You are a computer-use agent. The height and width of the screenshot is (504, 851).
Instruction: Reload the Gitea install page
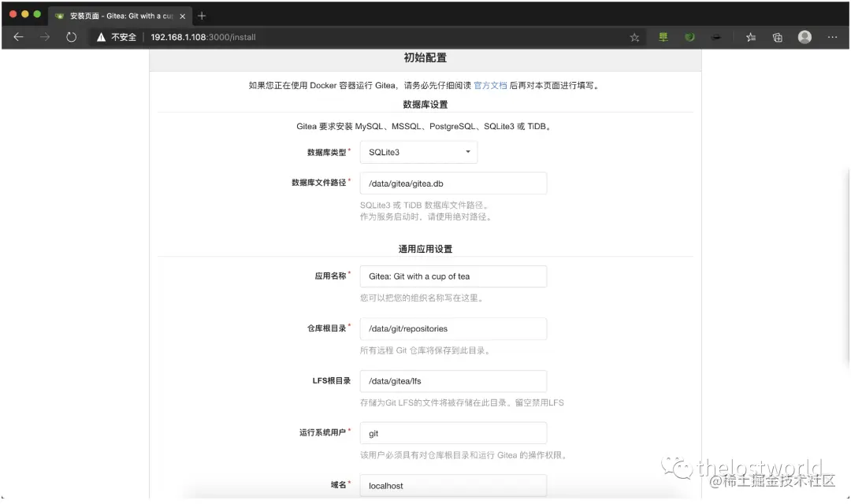[x=72, y=36]
